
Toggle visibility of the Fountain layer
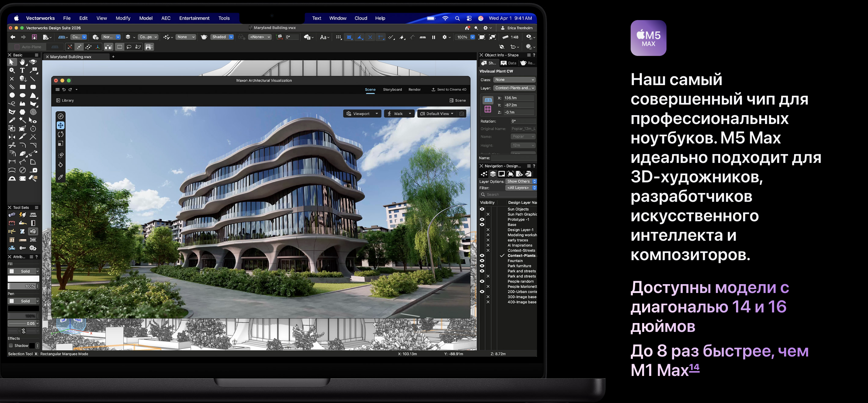(x=482, y=261)
